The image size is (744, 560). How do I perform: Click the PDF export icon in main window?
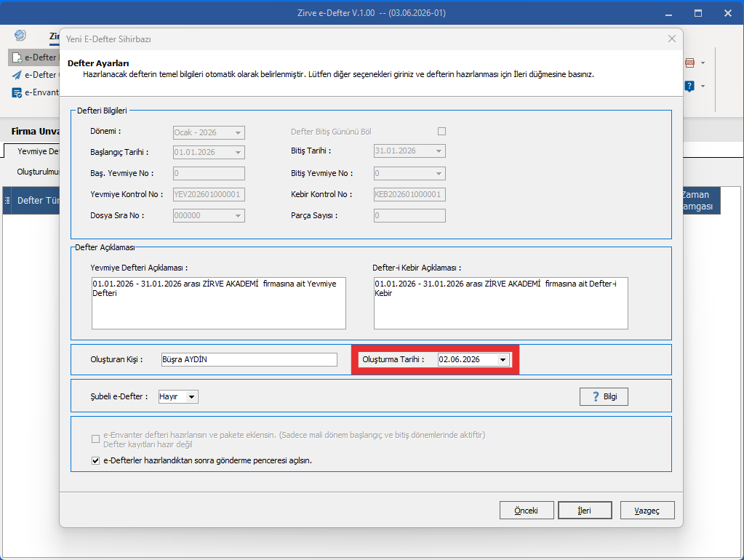pyautogui.click(x=690, y=63)
